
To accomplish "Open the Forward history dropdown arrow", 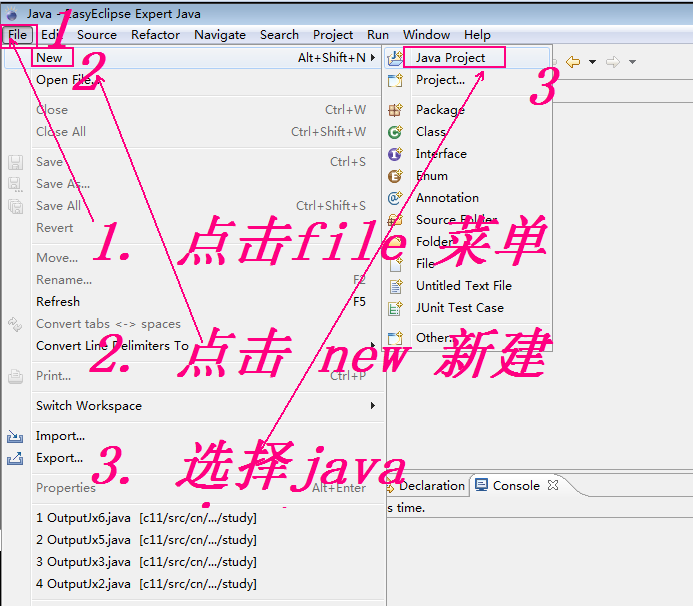I will [x=632, y=62].
